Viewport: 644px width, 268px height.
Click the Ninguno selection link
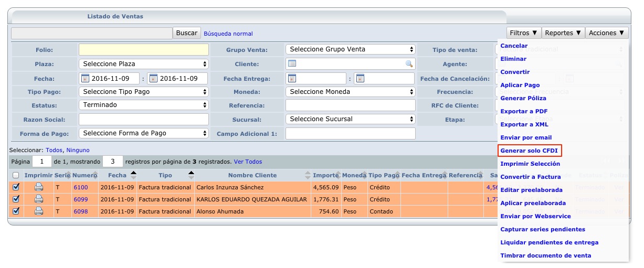point(78,150)
